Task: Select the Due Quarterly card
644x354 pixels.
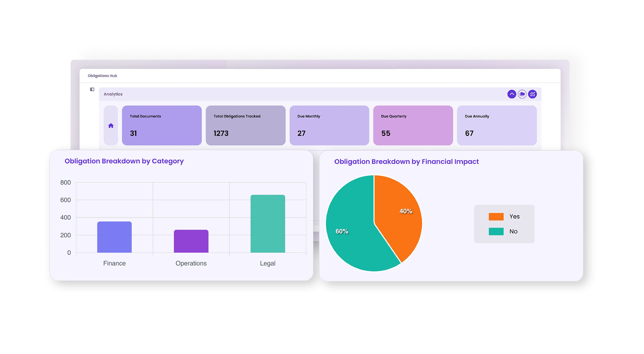Action: [x=413, y=125]
